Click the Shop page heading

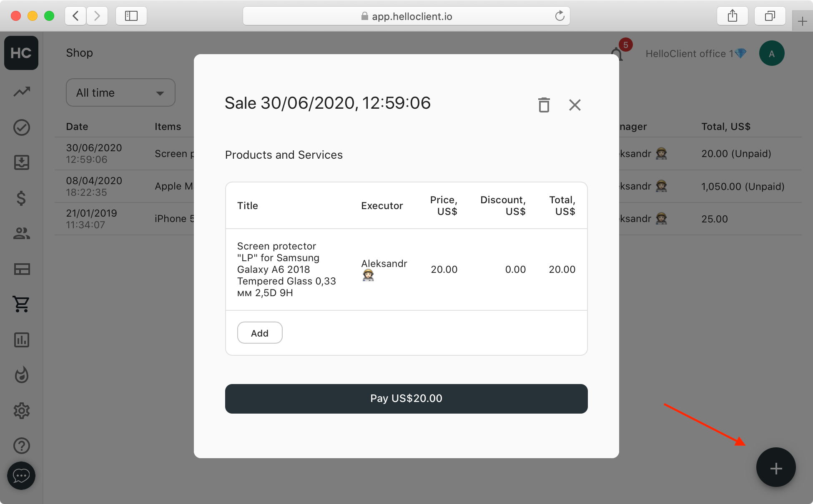pyautogui.click(x=79, y=53)
